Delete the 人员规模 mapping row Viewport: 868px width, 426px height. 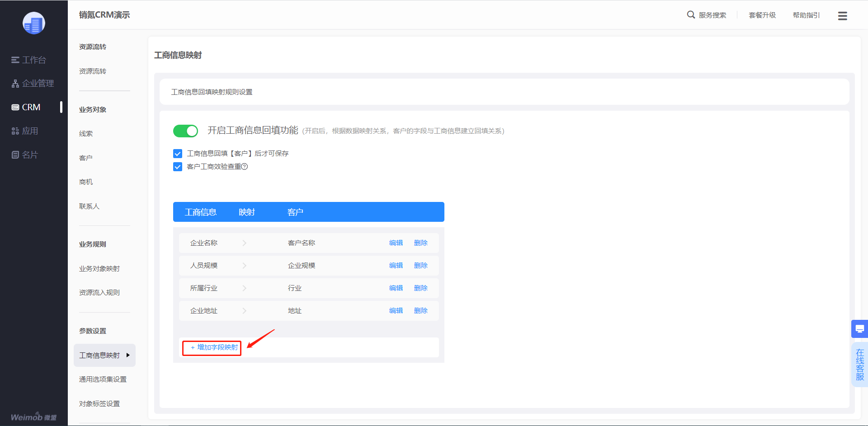point(421,266)
